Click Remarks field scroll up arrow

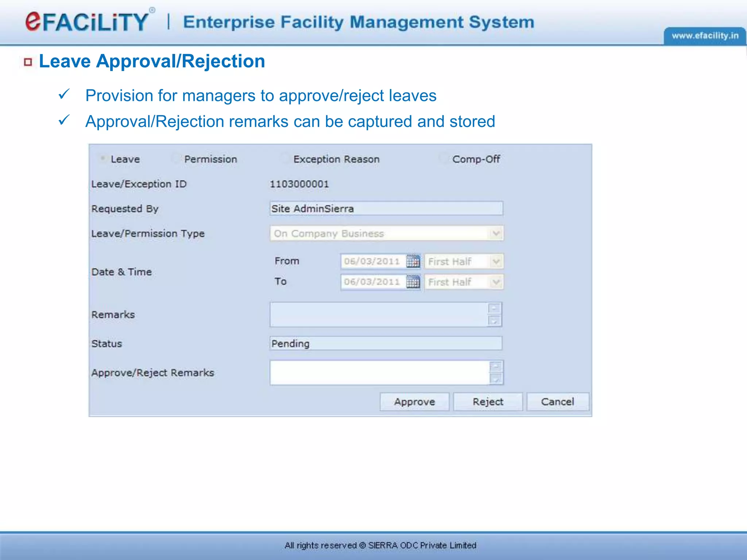click(x=494, y=308)
